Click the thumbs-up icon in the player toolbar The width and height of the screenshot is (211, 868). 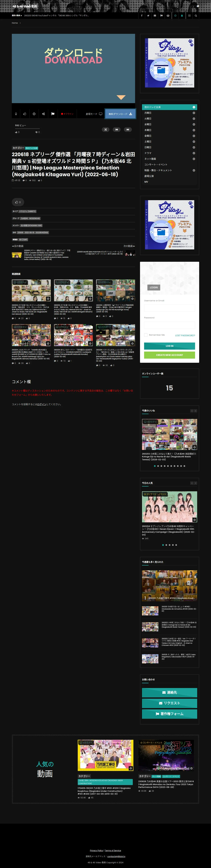(25, 114)
